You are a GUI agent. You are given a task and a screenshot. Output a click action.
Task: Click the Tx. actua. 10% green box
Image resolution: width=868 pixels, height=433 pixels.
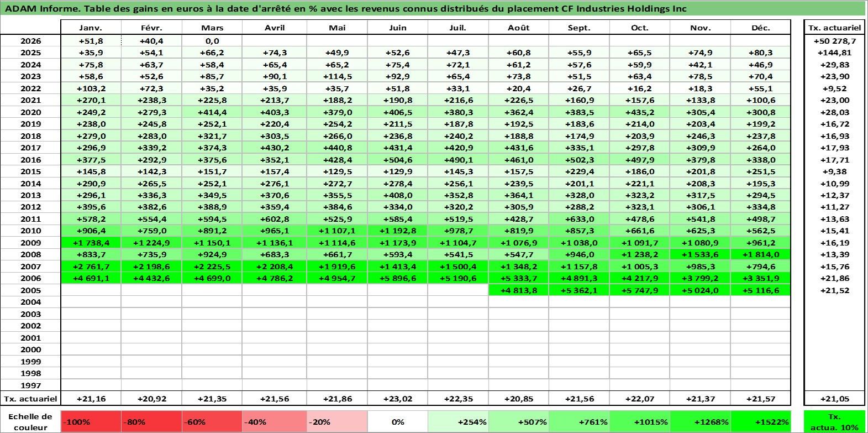point(834,422)
